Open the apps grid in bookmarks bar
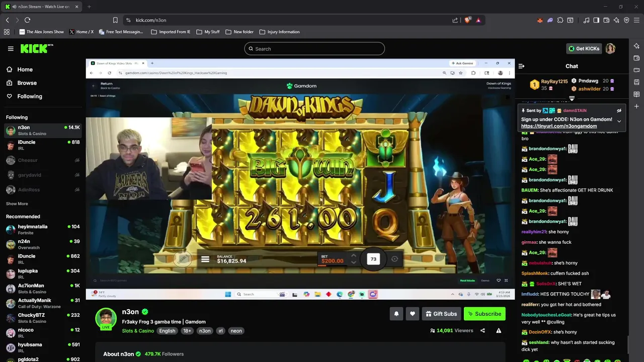 [7, 32]
